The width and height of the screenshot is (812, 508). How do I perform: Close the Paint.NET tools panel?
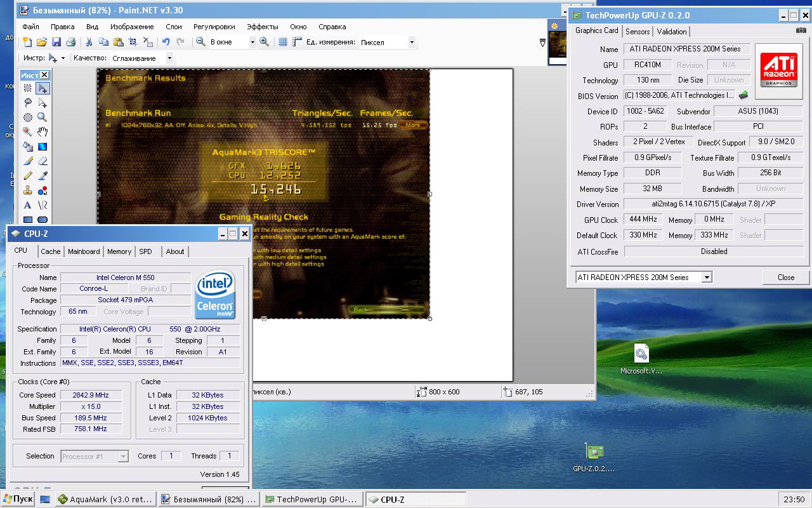point(44,75)
